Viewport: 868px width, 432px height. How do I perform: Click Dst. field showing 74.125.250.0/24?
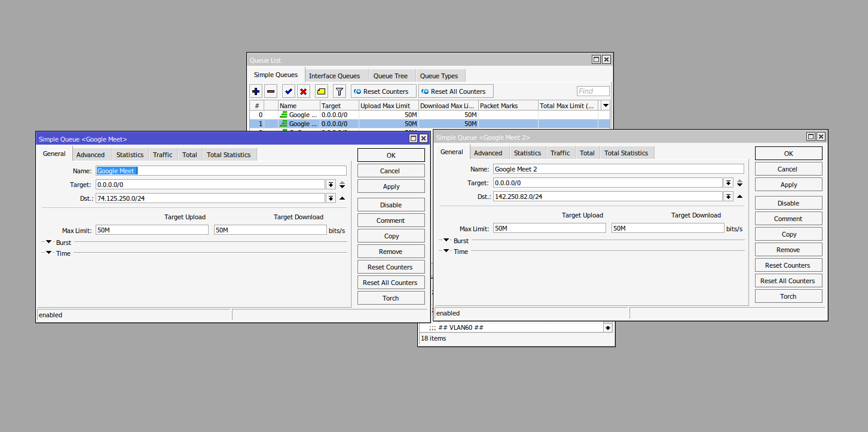click(x=210, y=198)
